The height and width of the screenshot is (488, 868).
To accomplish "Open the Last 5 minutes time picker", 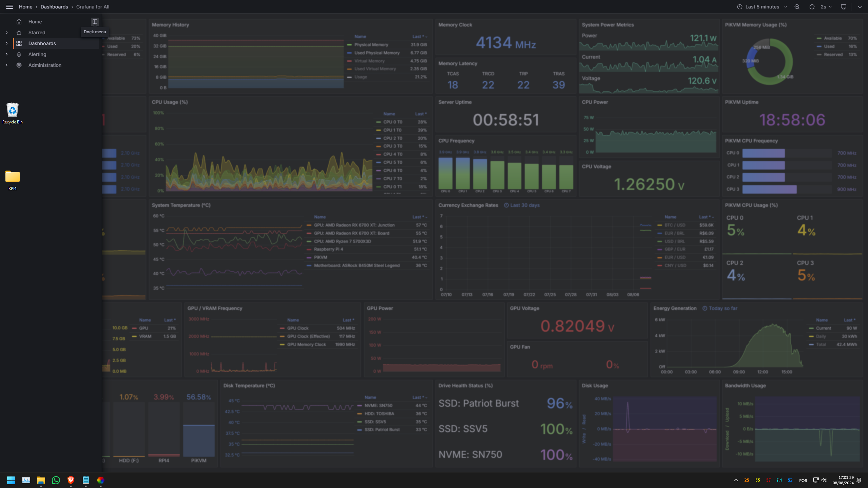I will 762,7.
